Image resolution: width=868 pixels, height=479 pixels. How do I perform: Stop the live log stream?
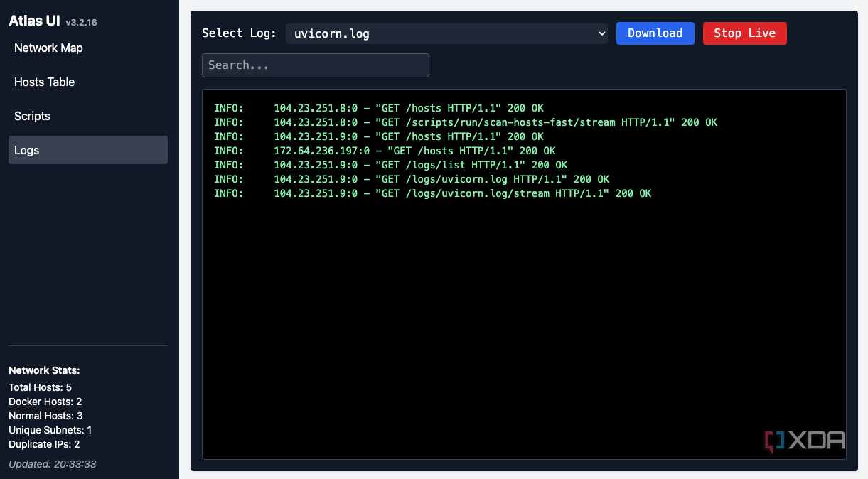[x=744, y=33]
